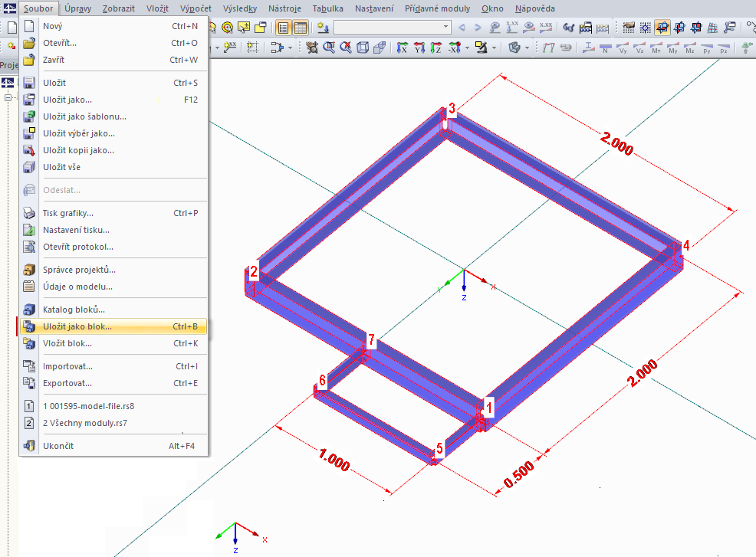756x557 pixels.
Task: Click the move/rotate view hand icon
Action: pos(312,48)
